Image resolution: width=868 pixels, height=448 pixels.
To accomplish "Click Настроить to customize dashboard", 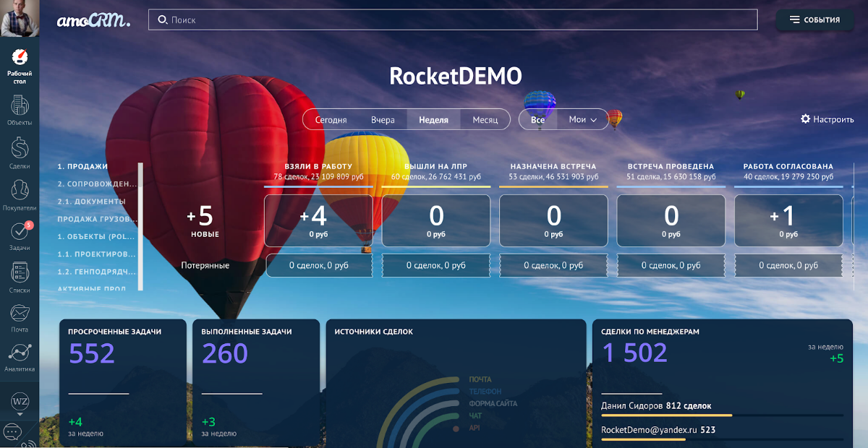I will [827, 119].
